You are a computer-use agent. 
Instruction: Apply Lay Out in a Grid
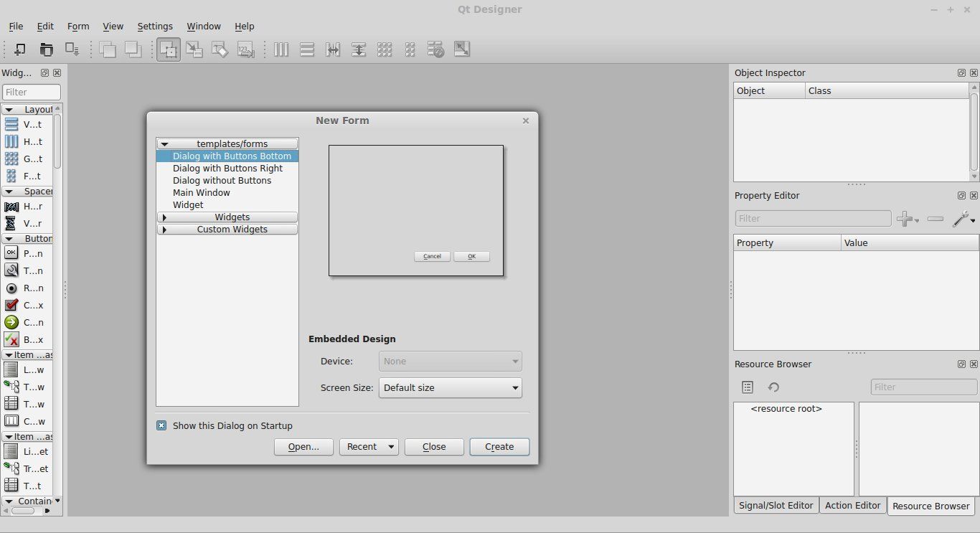click(385, 49)
